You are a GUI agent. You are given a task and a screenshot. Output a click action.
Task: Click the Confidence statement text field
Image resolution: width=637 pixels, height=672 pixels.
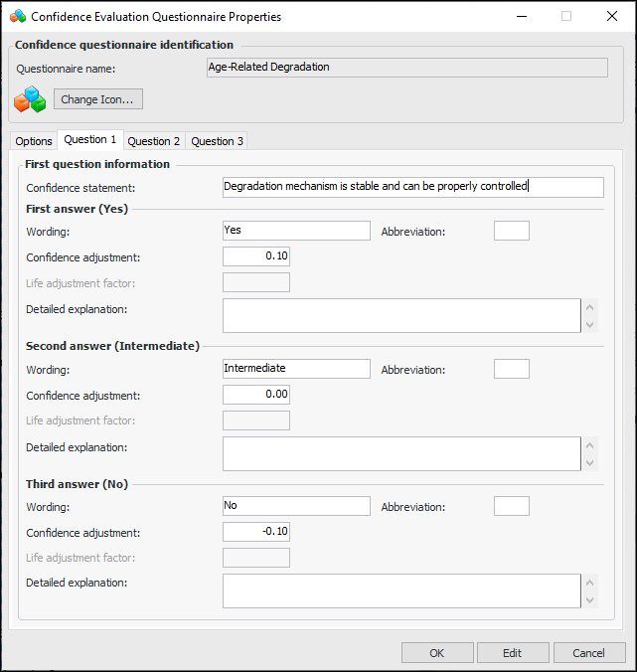click(x=412, y=187)
